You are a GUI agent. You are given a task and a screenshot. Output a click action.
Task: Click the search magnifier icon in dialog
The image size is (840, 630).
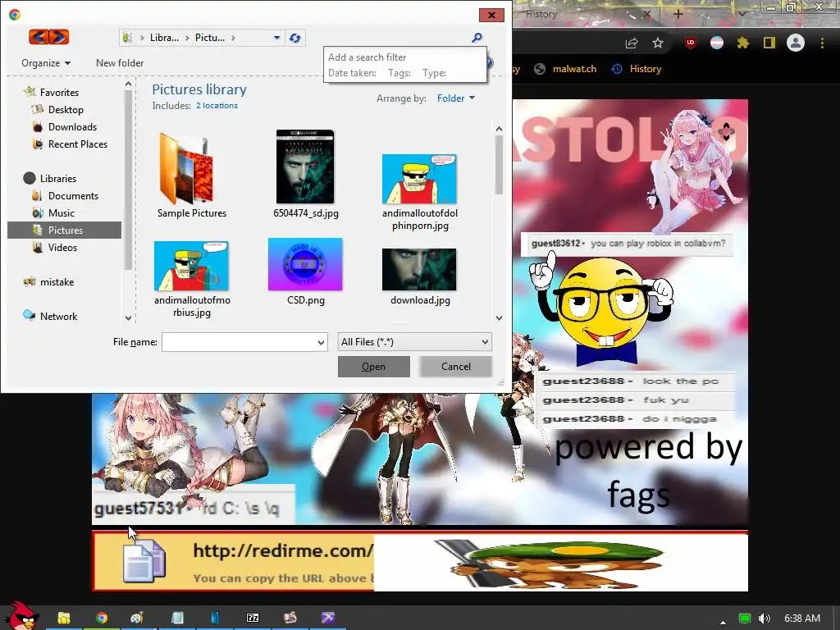(477, 38)
